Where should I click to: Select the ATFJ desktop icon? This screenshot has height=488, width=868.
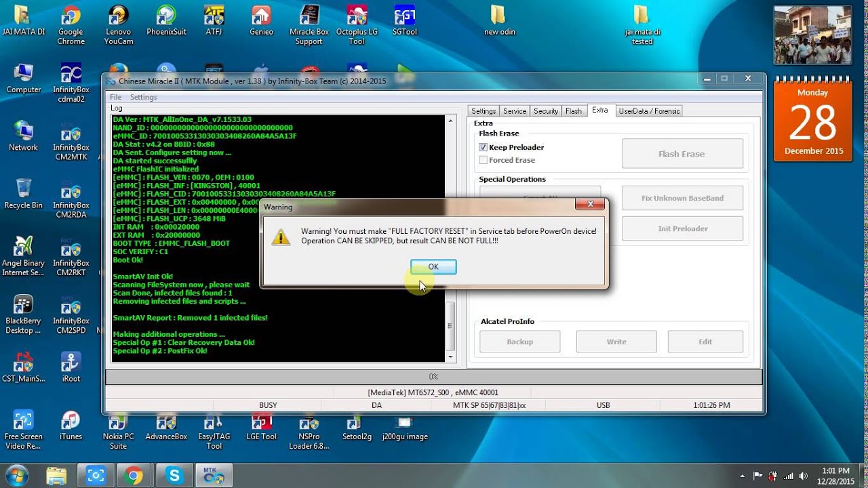click(214, 21)
